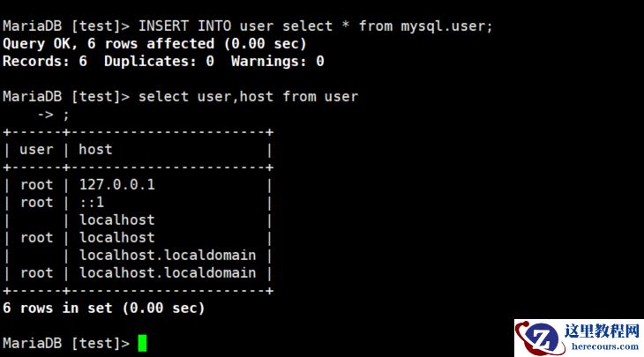Click the Chinese watermark text 这里教程网
Image resolution: width=644 pixels, height=357 pixels.
(x=604, y=331)
